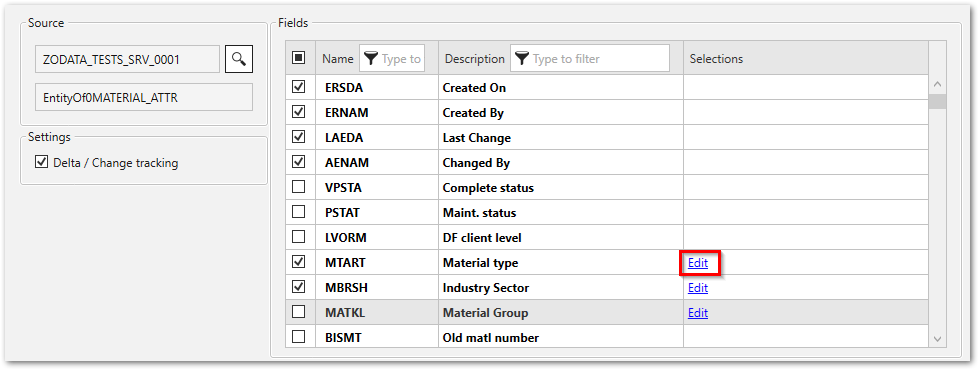Uncheck the MTART field checkbox
Viewport: 979px width, 370px height.
point(299,262)
